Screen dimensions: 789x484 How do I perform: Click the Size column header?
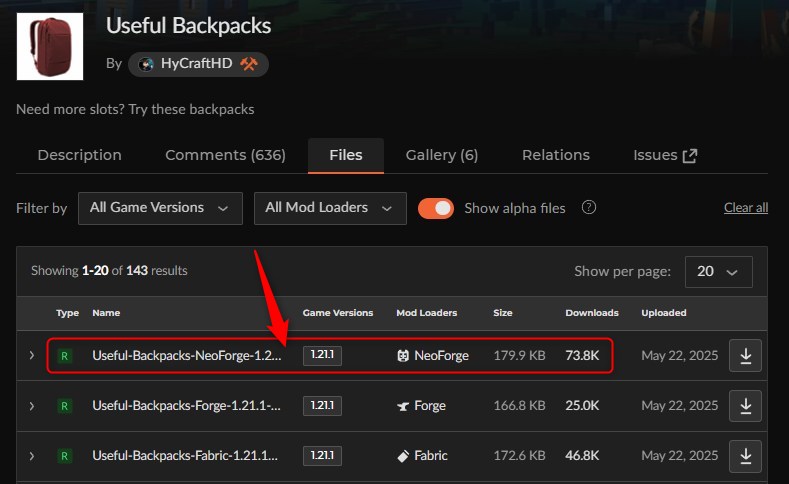(x=503, y=313)
